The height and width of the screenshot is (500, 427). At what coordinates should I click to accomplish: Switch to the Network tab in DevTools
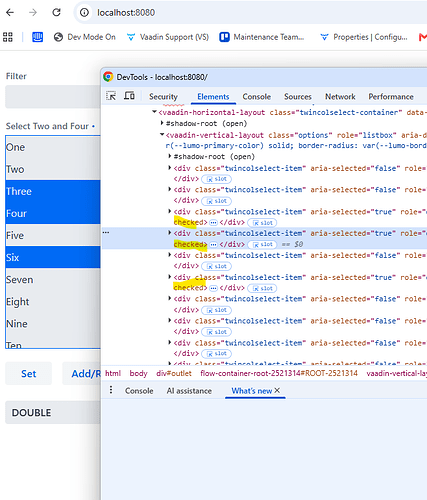pyautogui.click(x=340, y=97)
